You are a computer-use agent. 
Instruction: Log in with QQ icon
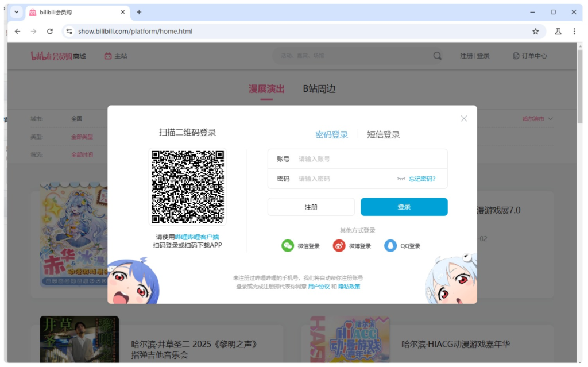pyautogui.click(x=390, y=246)
